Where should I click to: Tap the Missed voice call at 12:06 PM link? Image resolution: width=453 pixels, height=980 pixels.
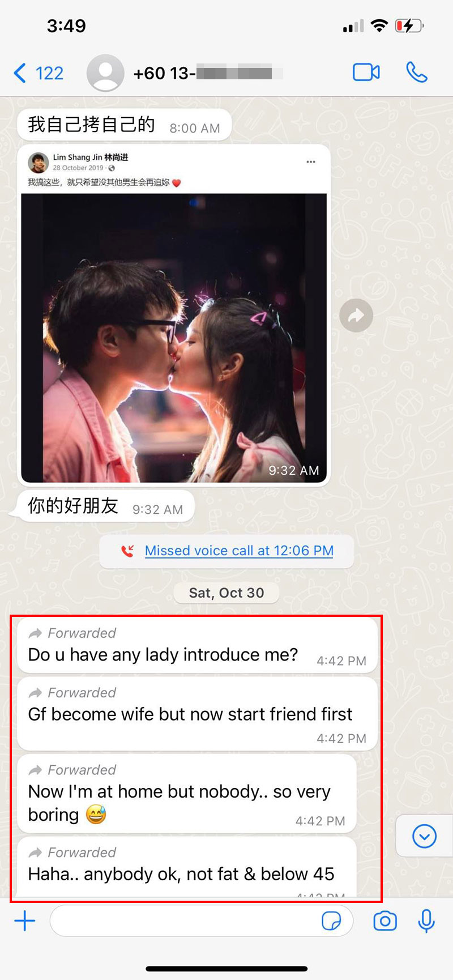(x=239, y=551)
